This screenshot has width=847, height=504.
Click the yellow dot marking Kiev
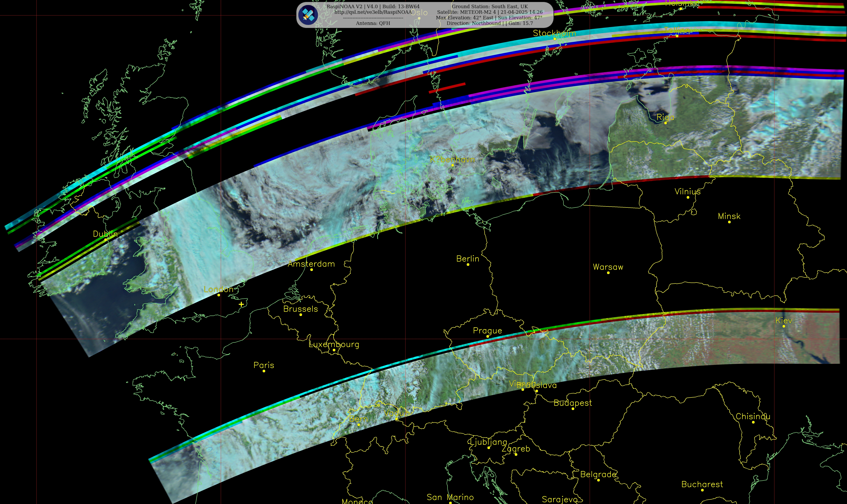[x=784, y=326]
